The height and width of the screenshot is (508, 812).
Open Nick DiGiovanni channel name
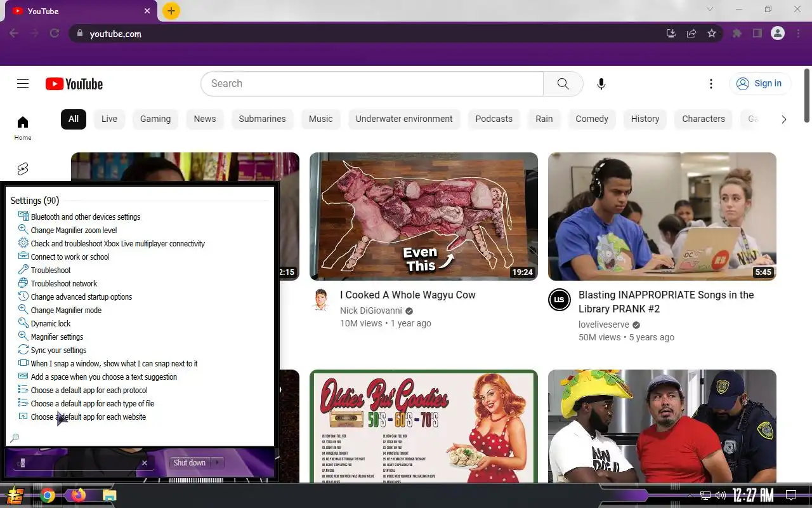coord(371,311)
